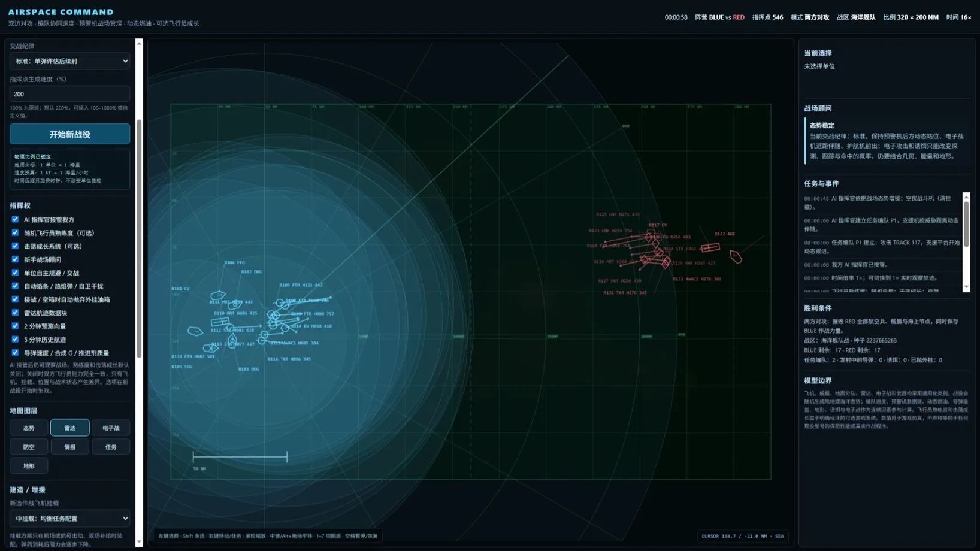The image size is (980, 551).
Task: Click the B101 CV track label
Action: coord(180,289)
